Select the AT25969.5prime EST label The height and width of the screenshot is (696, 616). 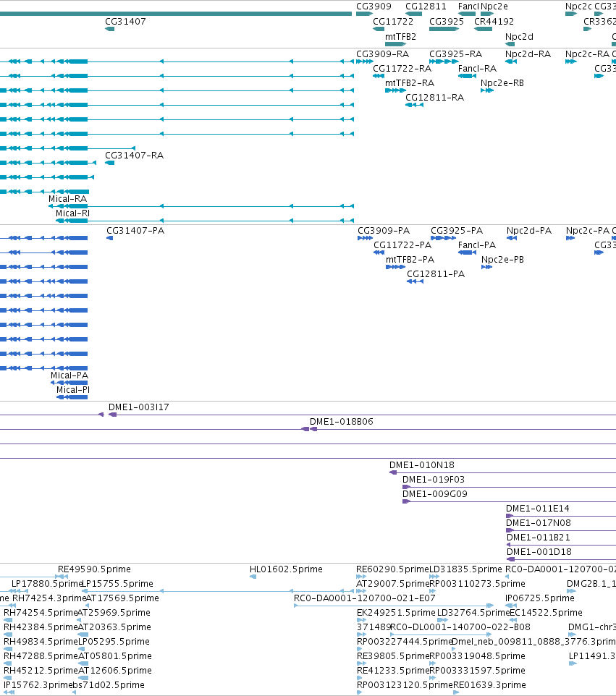(x=114, y=613)
